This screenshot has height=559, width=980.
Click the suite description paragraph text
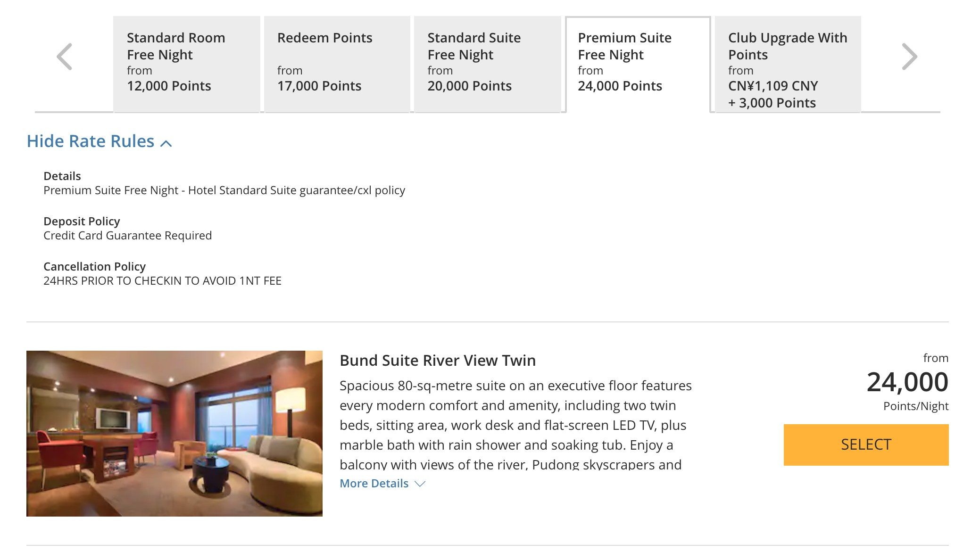click(x=515, y=425)
